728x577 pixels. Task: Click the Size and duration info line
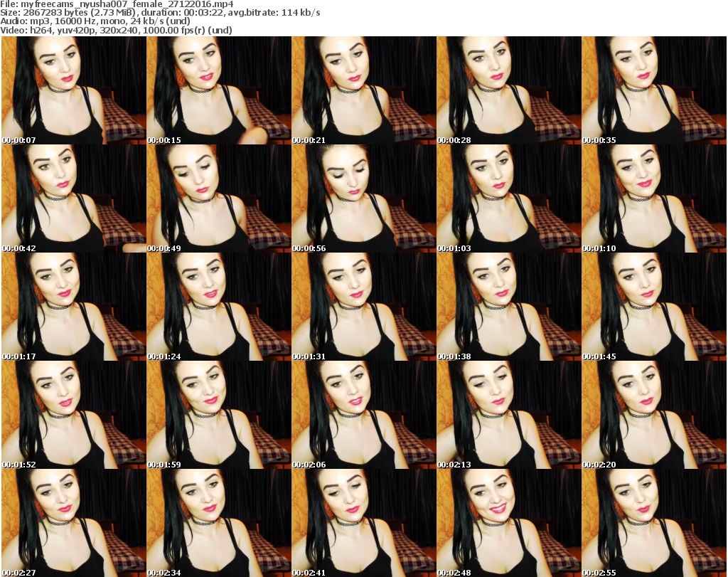pyautogui.click(x=160, y=13)
